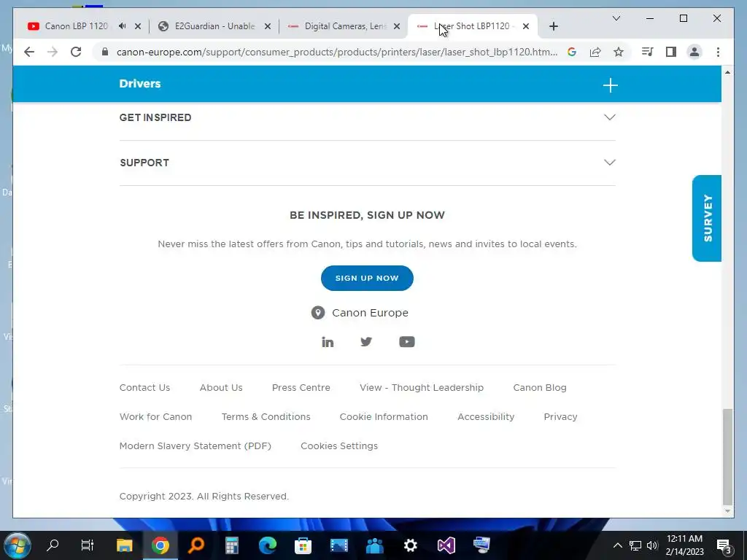Image resolution: width=747 pixels, height=560 pixels.
Task: Open Task View on the taskbar
Action: click(88, 545)
